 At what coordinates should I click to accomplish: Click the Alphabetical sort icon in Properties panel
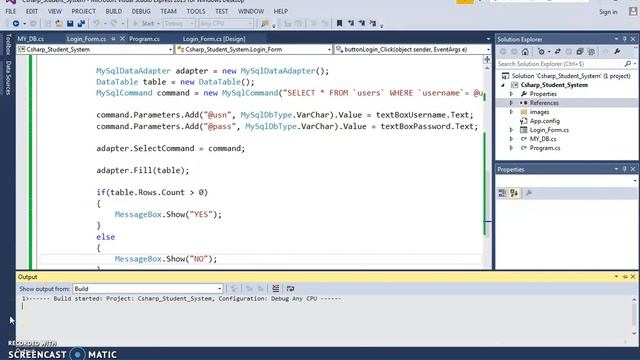pos(514,193)
